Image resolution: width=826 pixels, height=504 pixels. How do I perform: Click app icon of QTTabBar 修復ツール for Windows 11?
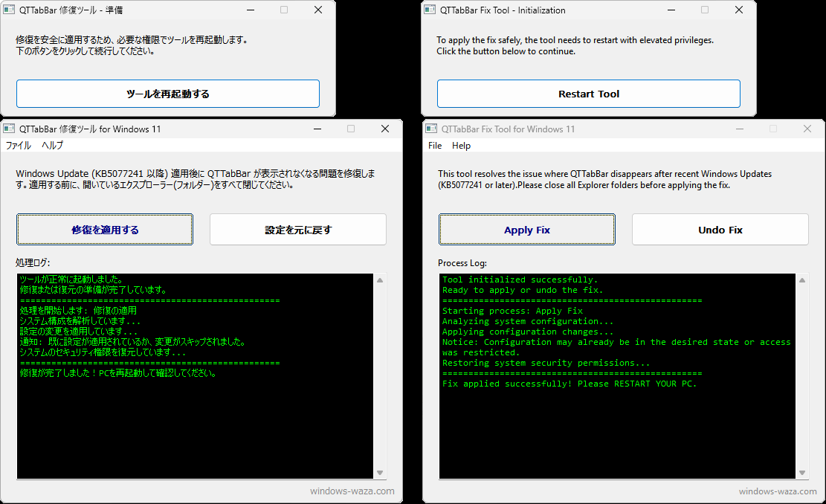point(9,129)
